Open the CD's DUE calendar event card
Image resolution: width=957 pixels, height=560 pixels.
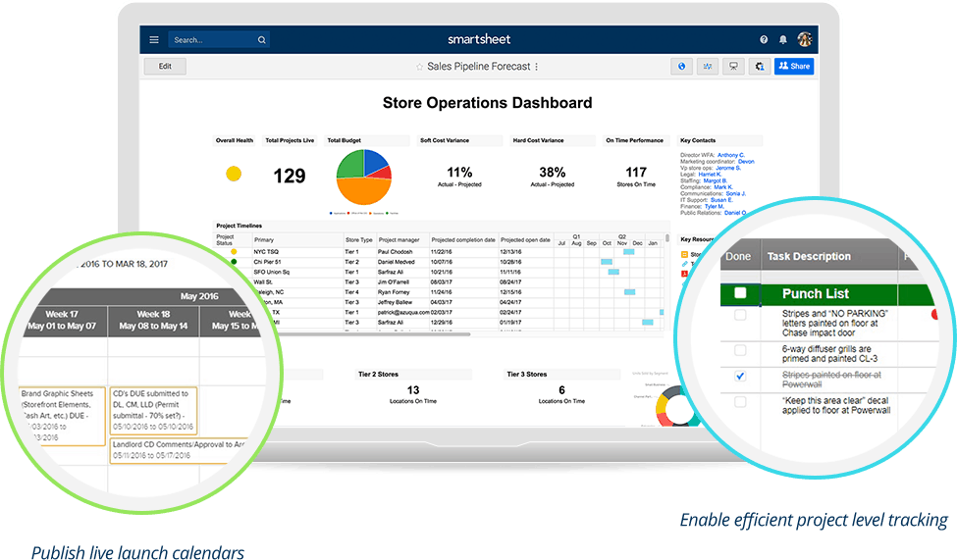coord(153,410)
